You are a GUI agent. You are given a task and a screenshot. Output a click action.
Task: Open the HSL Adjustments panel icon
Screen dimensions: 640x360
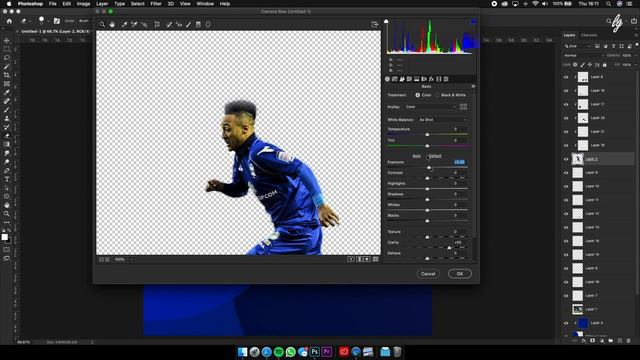pyautogui.click(x=409, y=79)
